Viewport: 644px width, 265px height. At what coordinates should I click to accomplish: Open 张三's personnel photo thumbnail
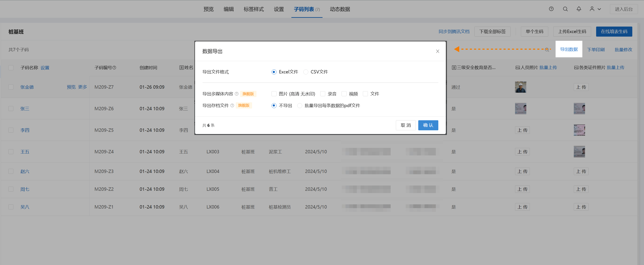pyautogui.click(x=520, y=109)
